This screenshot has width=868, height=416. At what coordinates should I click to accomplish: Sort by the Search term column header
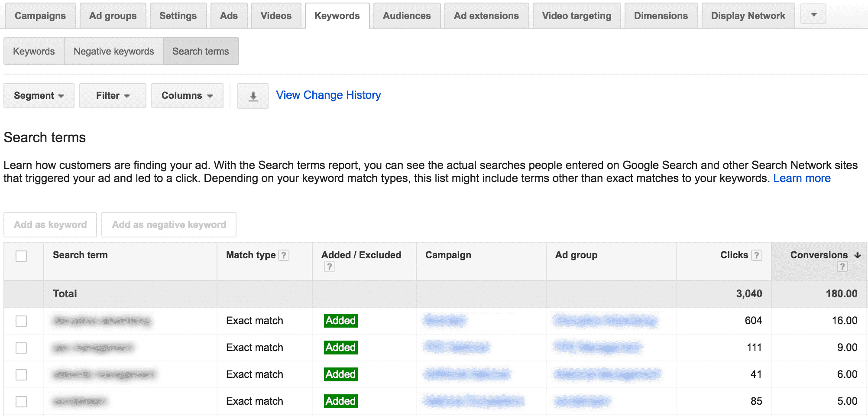point(80,255)
